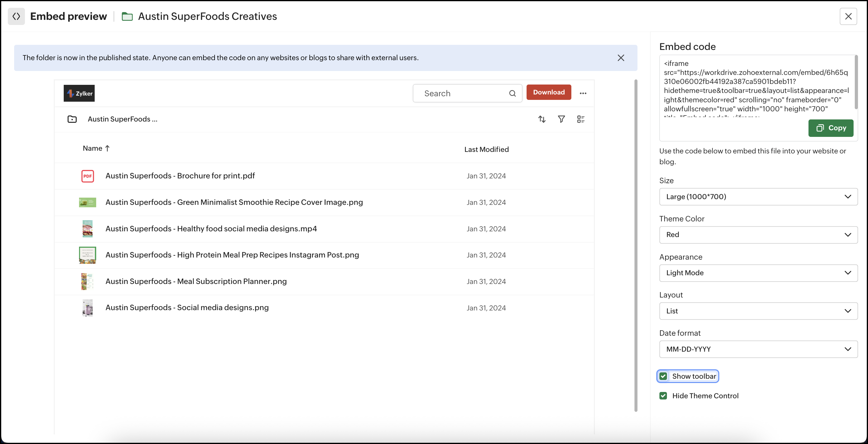Open High Protein Meal Prep Recipes Instagram Post.png
Viewport: 868px width, 444px height.
click(x=232, y=255)
